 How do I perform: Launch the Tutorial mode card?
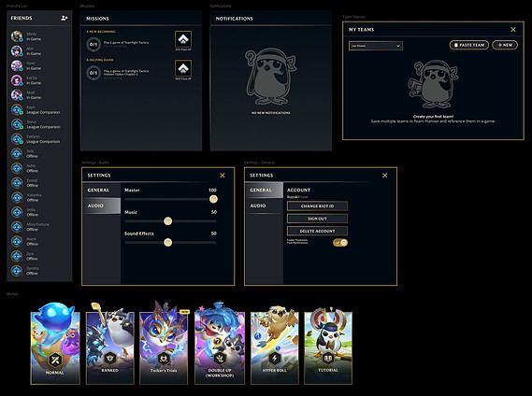click(328, 347)
